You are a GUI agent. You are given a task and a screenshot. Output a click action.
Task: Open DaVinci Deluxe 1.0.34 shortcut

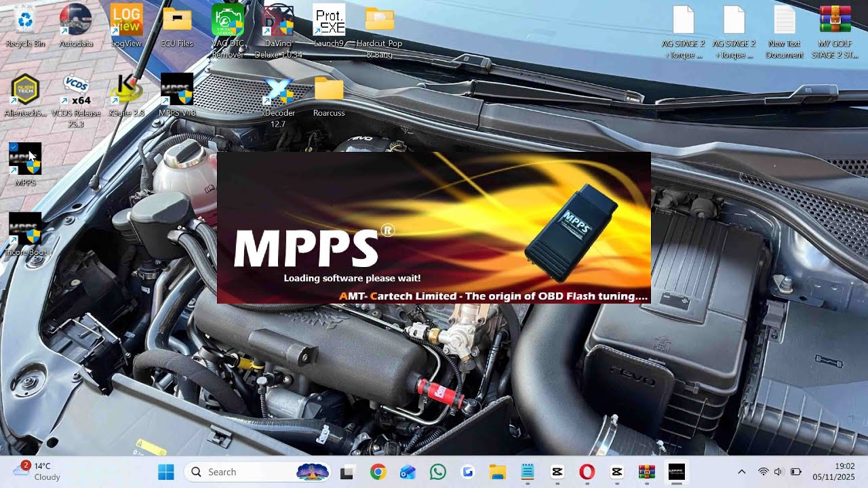point(278,30)
